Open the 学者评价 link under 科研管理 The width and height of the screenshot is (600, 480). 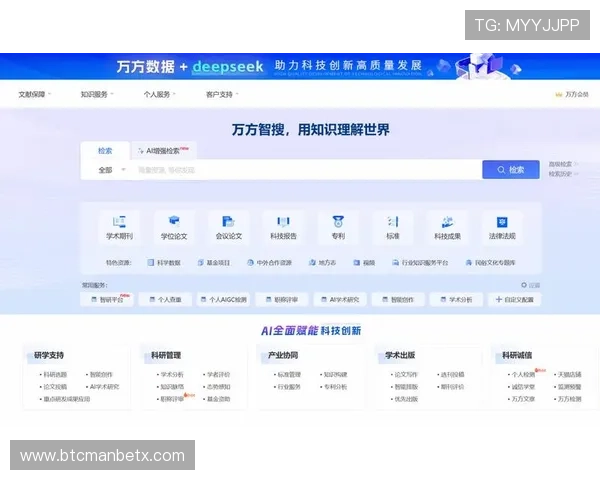218,374
